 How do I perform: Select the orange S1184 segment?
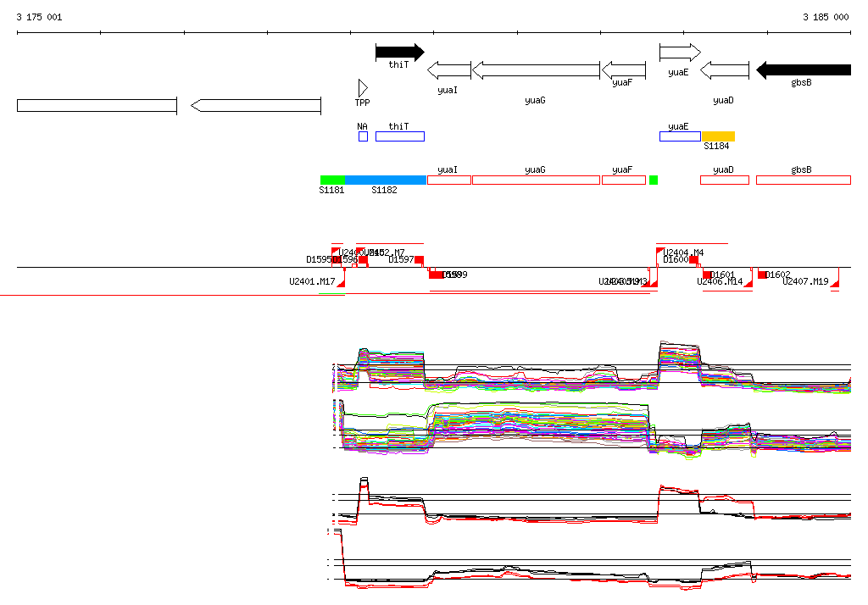click(x=718, y=136)
